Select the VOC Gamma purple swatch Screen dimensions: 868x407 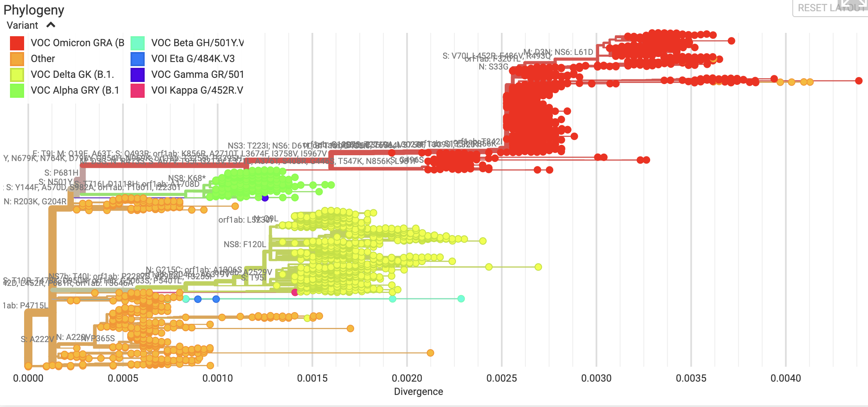[x=138, y=74]
